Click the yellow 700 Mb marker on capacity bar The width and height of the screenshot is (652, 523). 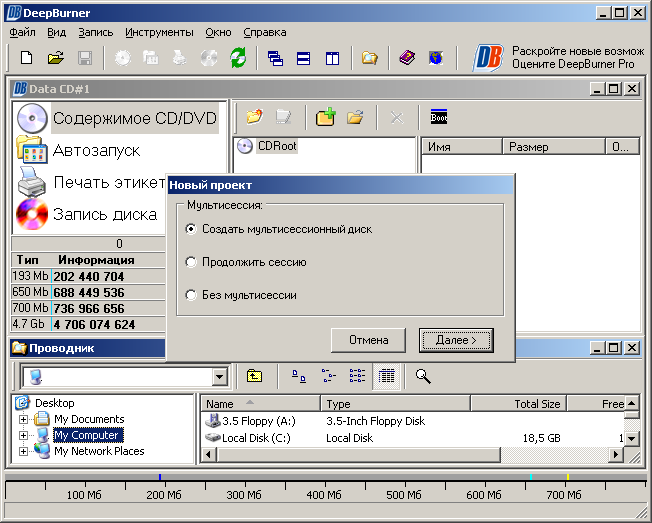point(568,477)
